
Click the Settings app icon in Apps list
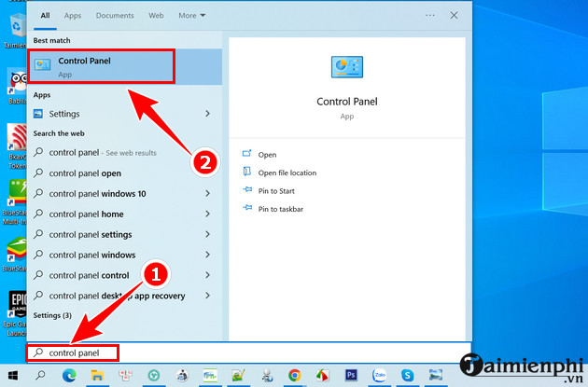[x=38, y=114]
